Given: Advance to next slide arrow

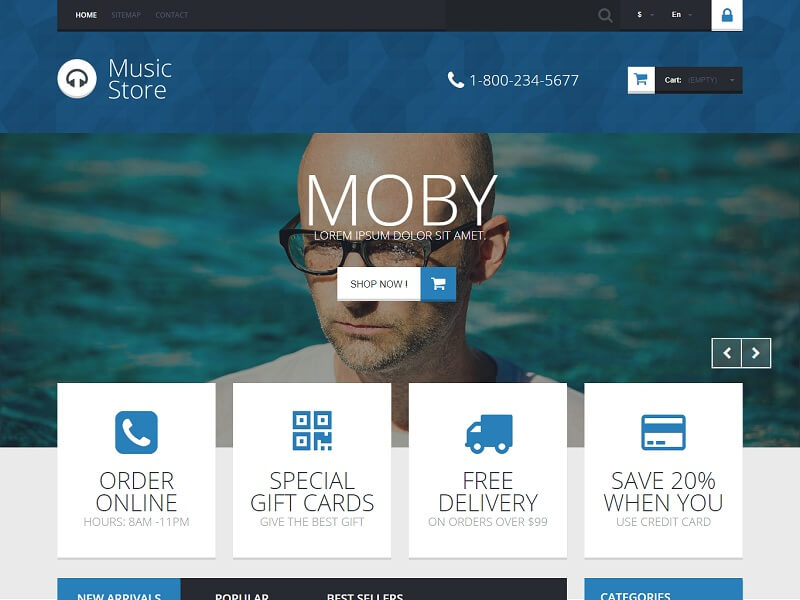Looking at the screenshot, I should pos(756,353).
